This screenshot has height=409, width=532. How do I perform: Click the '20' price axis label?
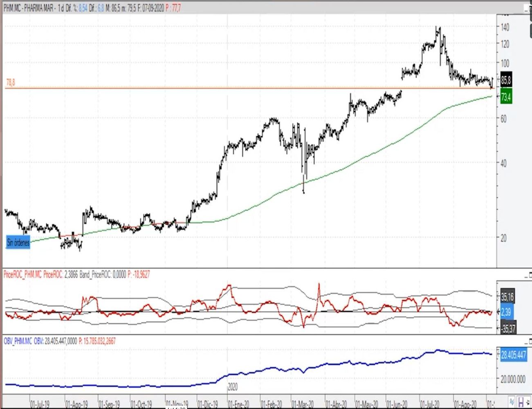[504, 238]
